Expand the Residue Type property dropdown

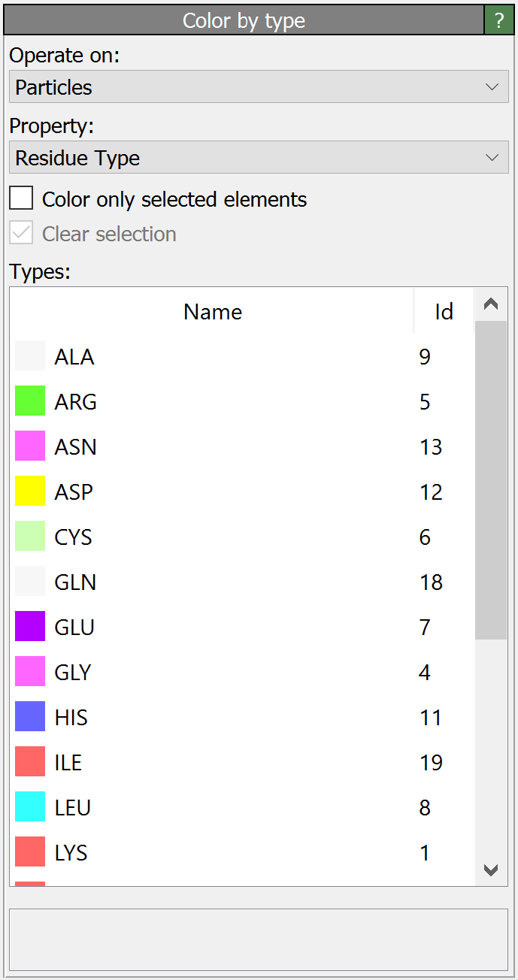(x=259, y=159)
